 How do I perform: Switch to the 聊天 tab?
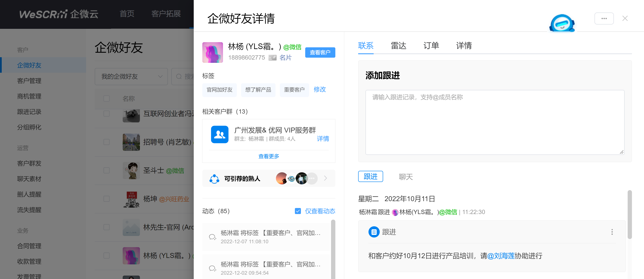pyautogui.click(x=406, y=177)
